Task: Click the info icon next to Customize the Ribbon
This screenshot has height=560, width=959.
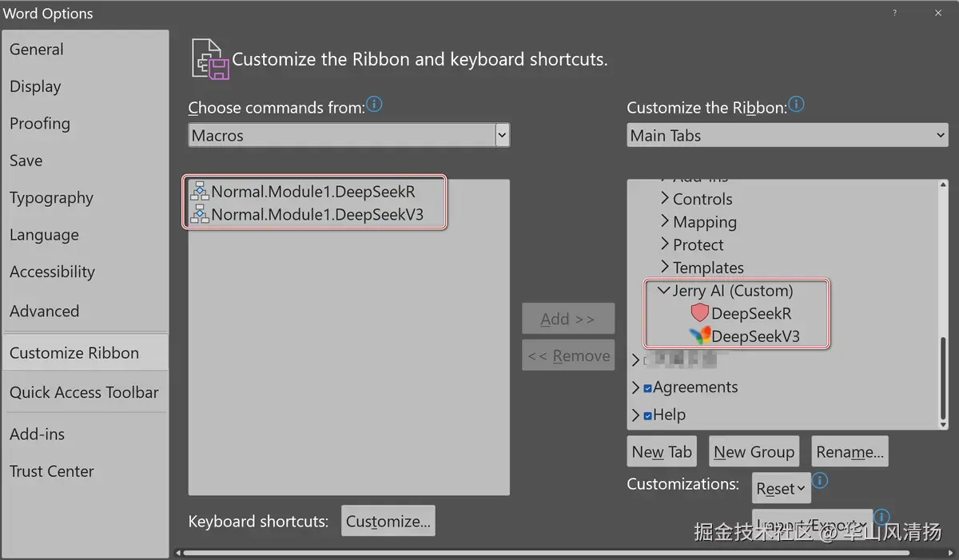Action: pyautogui.click(x=796, y=105)
